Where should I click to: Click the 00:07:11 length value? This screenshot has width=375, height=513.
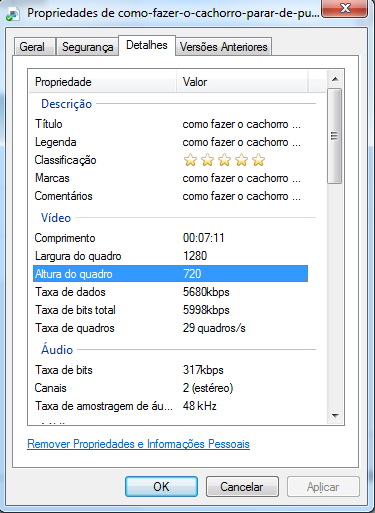[x=204, y=238]
